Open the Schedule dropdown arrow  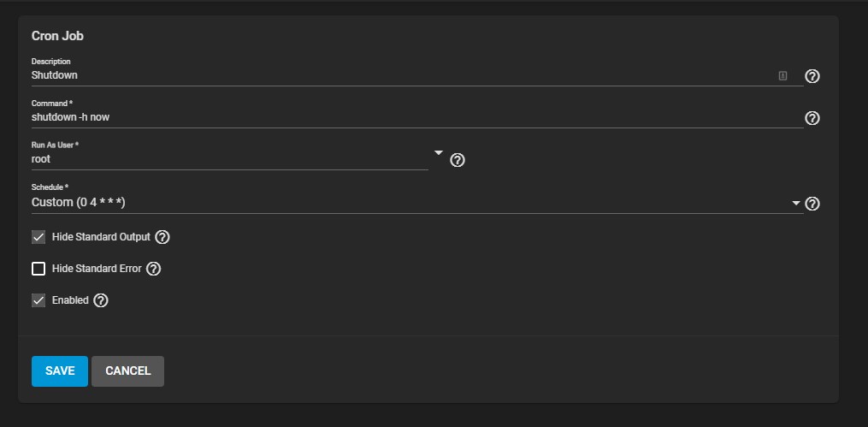796,204
